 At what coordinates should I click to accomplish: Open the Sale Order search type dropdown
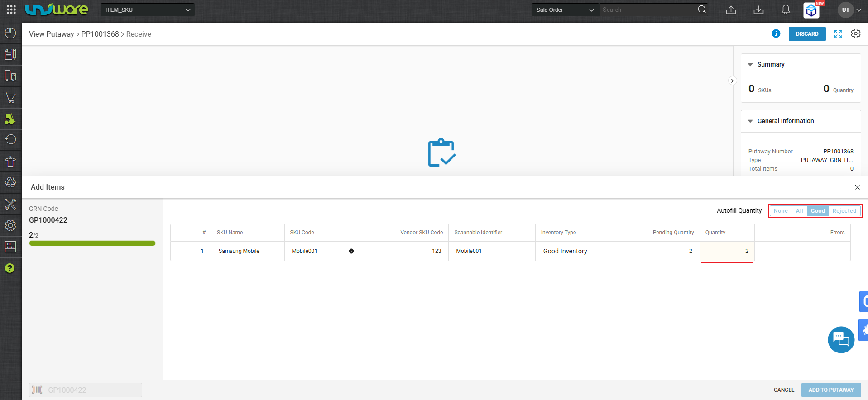tap(565, 10)
